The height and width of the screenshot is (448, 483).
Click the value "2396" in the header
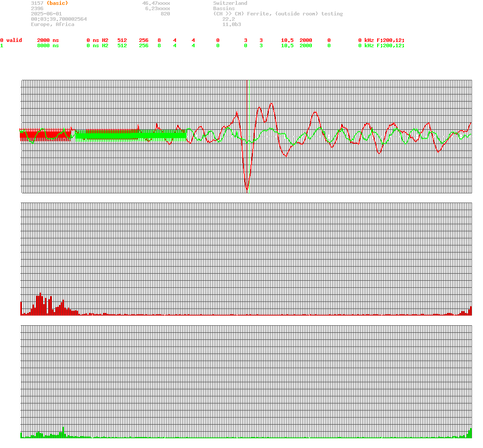[x=37, y=9]
